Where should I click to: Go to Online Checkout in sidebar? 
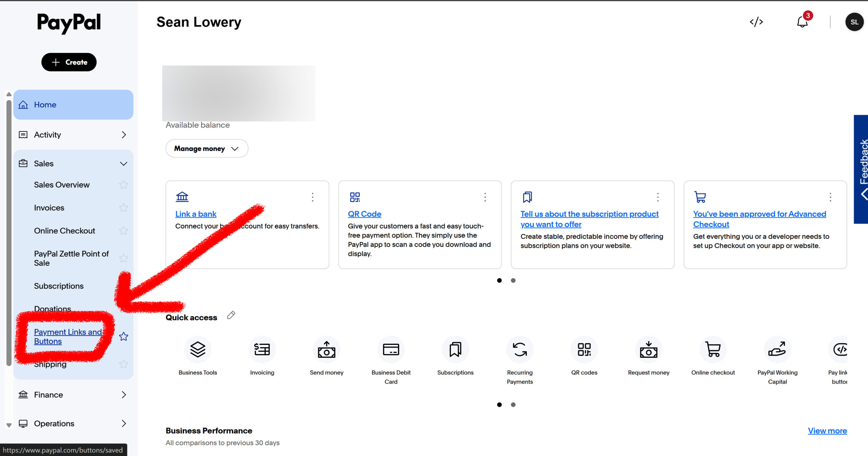coord(64,231)
